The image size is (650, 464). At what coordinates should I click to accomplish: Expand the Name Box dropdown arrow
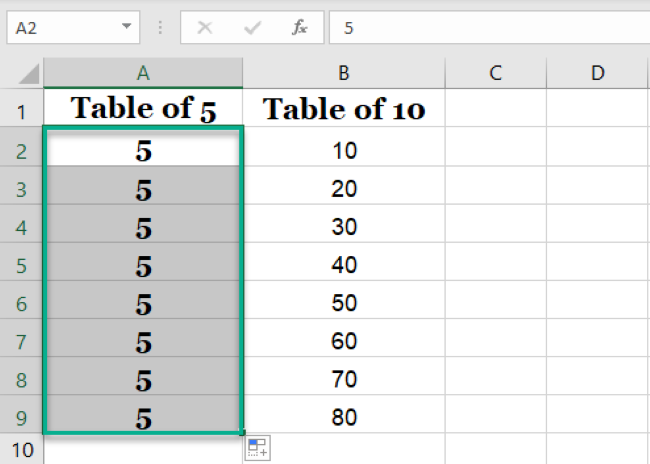tap(127, 27)
